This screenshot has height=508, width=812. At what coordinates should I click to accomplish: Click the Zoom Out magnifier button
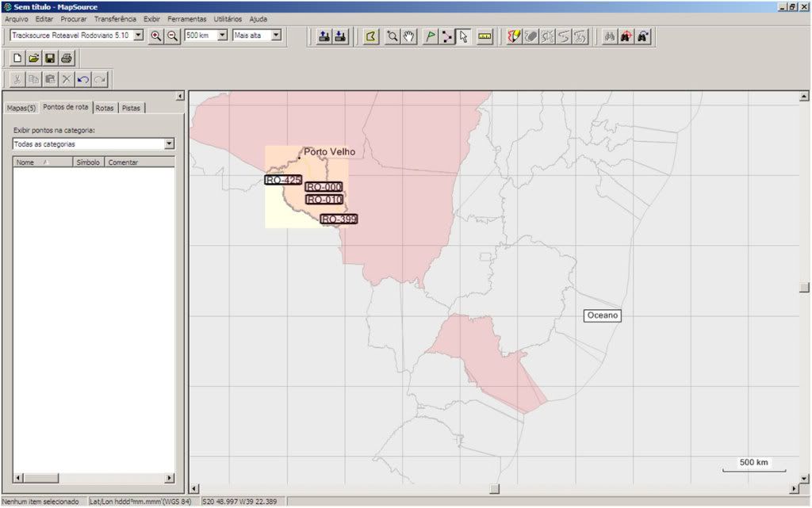(172, 36)
